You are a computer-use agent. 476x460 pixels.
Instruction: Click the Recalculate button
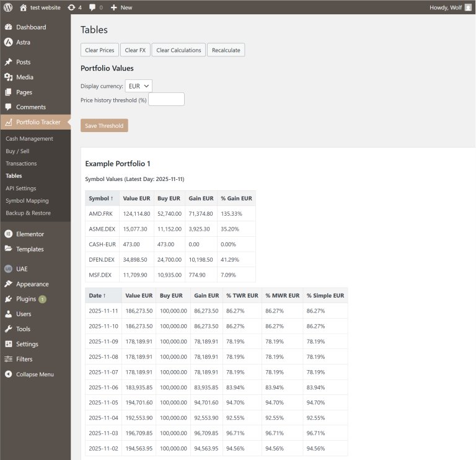pos(226,50)
